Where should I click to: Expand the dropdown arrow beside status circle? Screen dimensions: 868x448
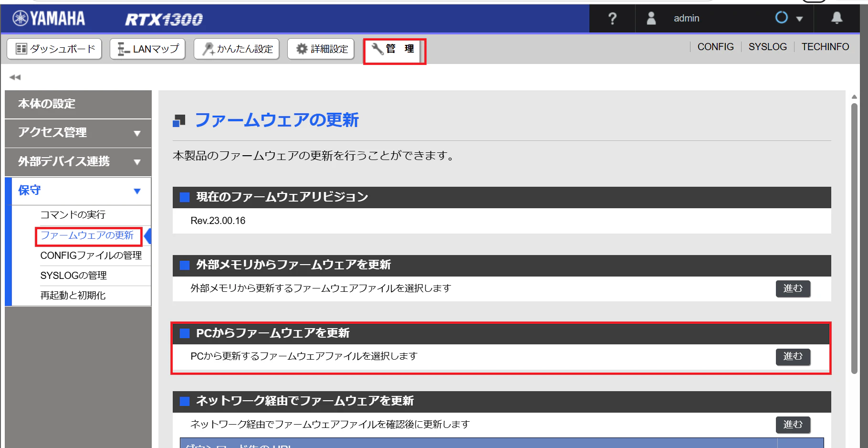(799, 19)
